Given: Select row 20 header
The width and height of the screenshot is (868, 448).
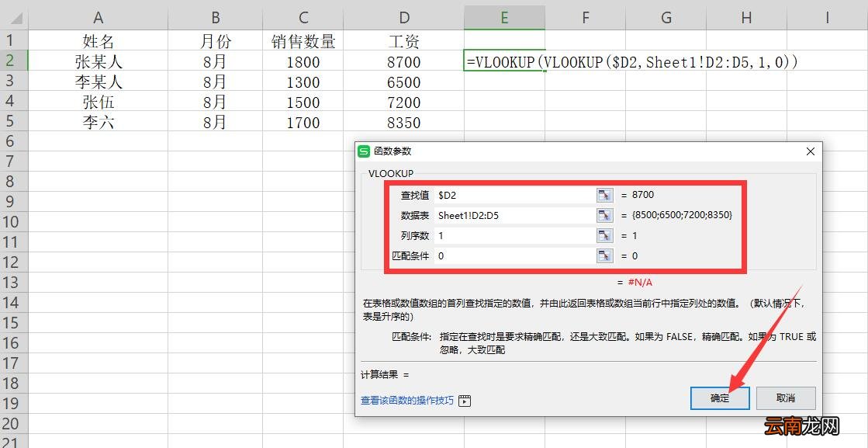Looking at the screenshot, I should (x=14, y=424).
